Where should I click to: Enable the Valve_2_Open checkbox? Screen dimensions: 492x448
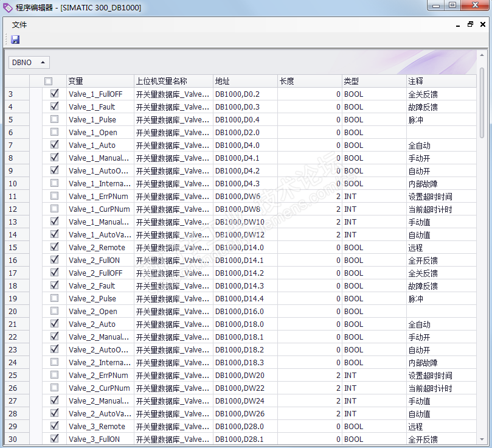point(55,311)
